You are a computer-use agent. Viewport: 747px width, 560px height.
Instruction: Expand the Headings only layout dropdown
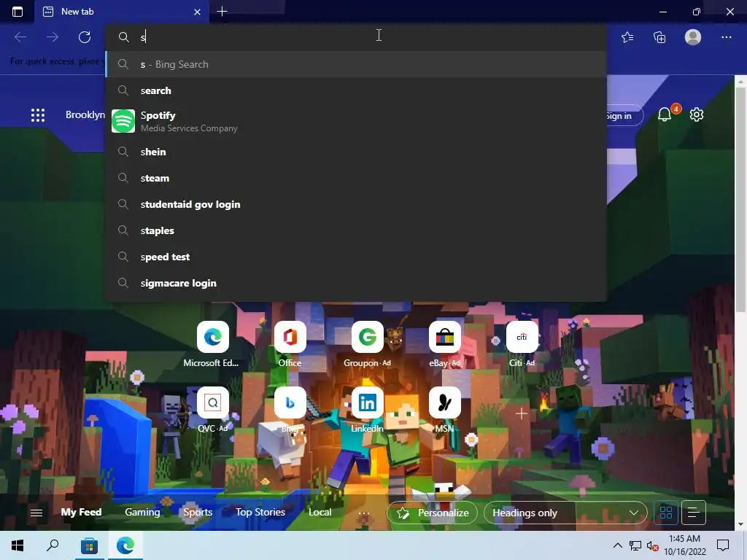565,513
